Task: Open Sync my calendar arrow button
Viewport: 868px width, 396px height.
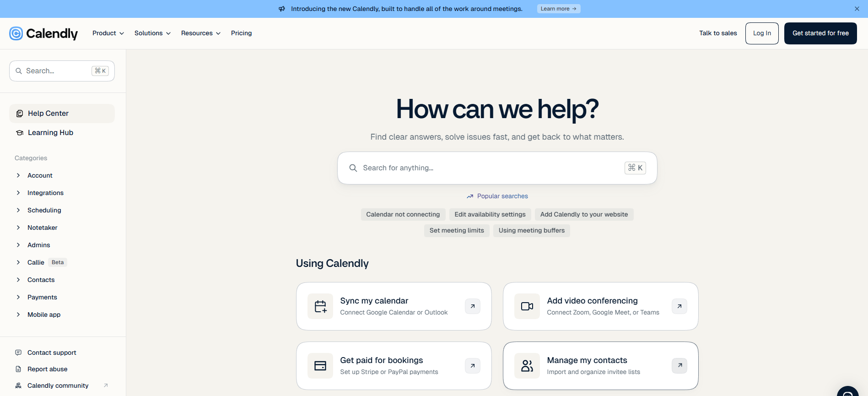Action: click(473, 306)
